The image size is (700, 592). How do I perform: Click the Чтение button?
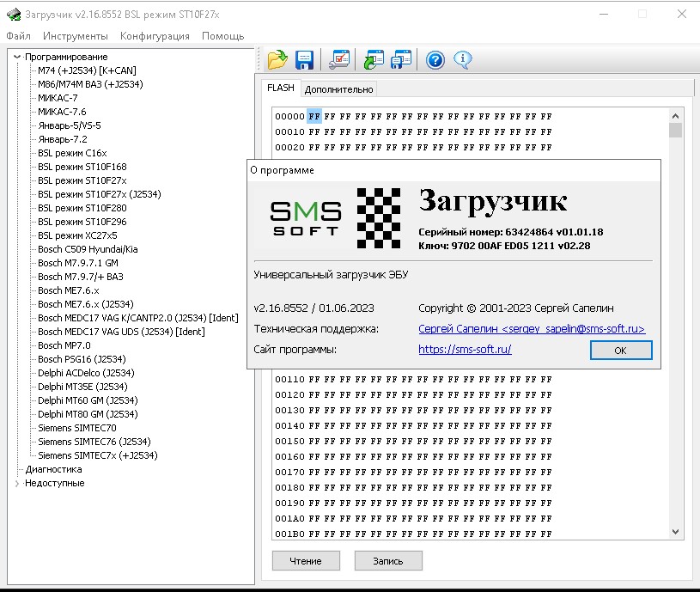pyautogui.click(x=306, y=561)
